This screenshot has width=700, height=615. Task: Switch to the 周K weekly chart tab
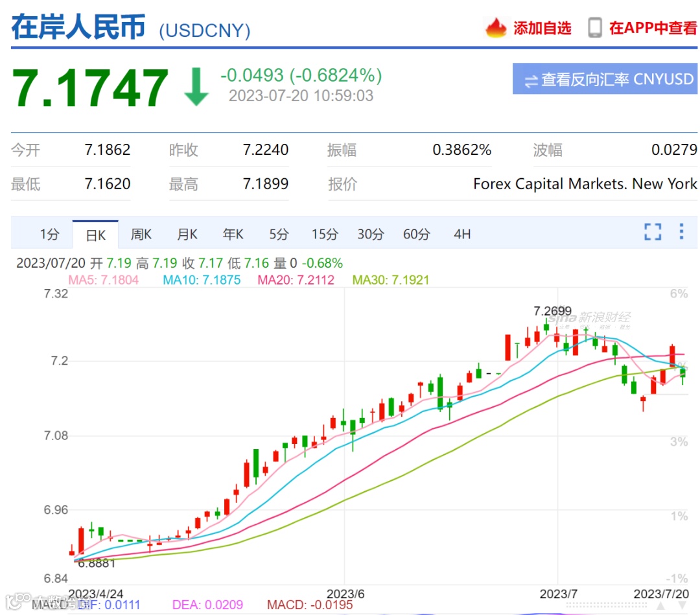click(141, 235)
